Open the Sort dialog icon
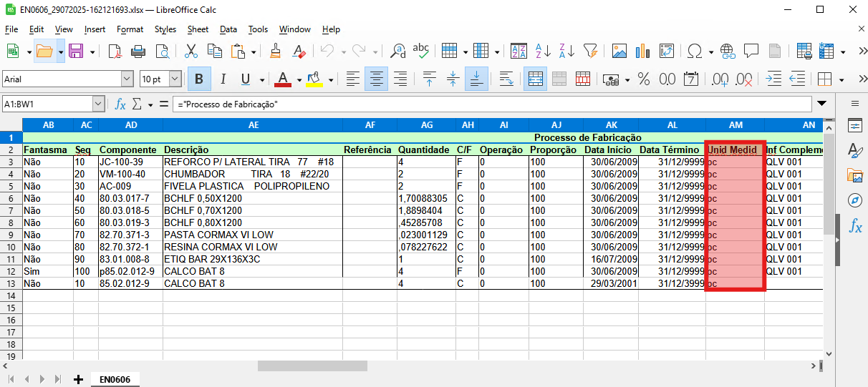 pos(519,52)
